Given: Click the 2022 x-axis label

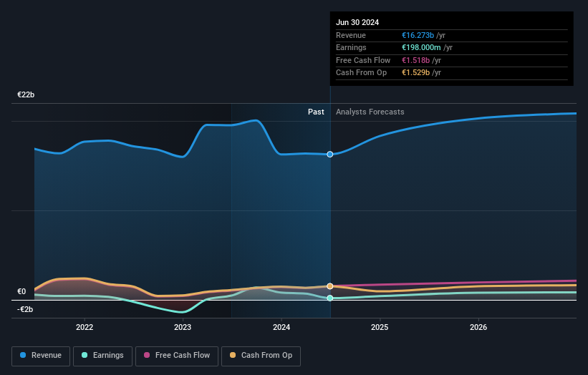Looking at the screenshot, I should [85, 327].
